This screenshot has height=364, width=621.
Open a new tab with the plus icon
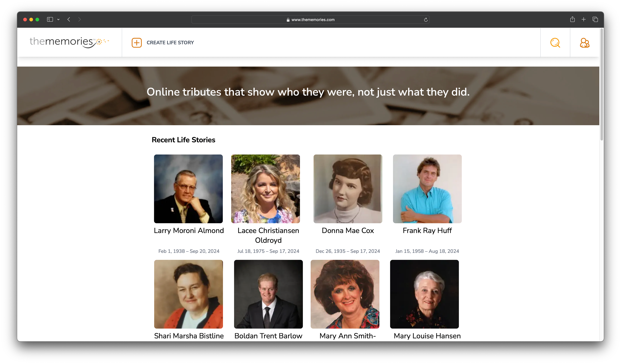click(x=583, y=19)
